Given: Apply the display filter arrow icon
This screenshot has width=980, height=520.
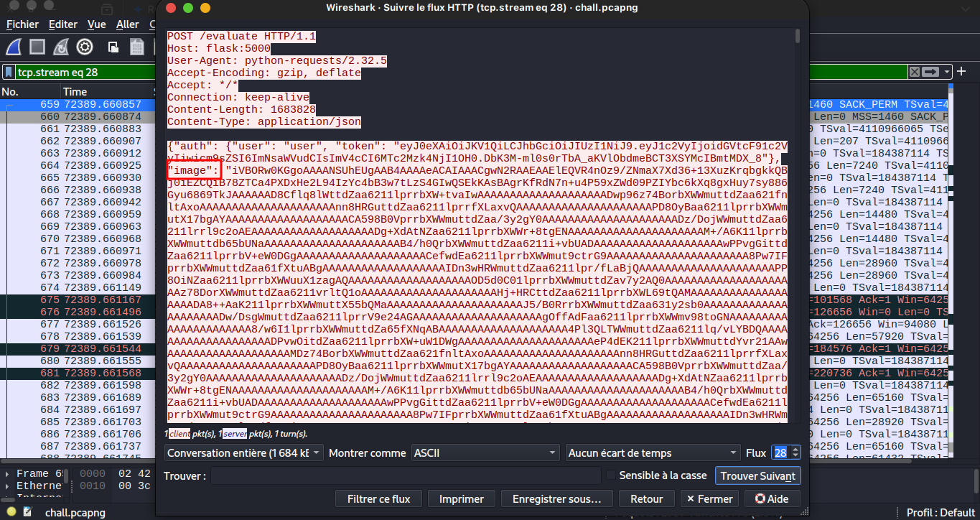Looking at the screenshot, I should click(x=930, y=72).
